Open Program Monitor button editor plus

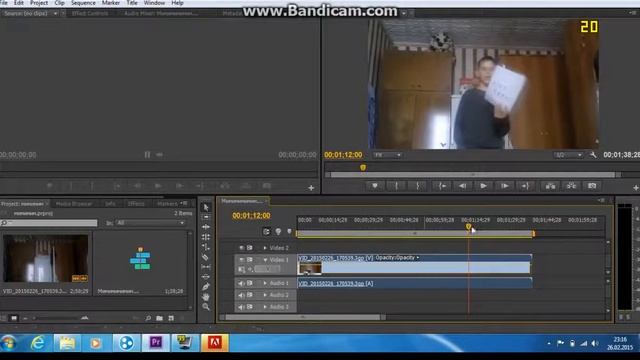click(636, 188)
